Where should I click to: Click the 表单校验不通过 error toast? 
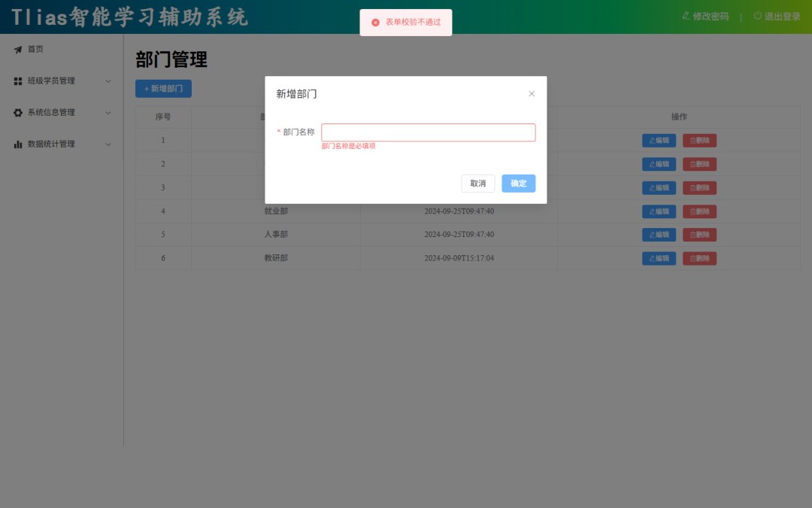pos(406,23)
